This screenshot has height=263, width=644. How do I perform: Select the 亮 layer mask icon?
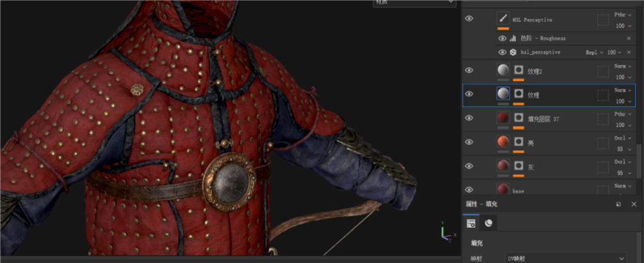point(519,142)
